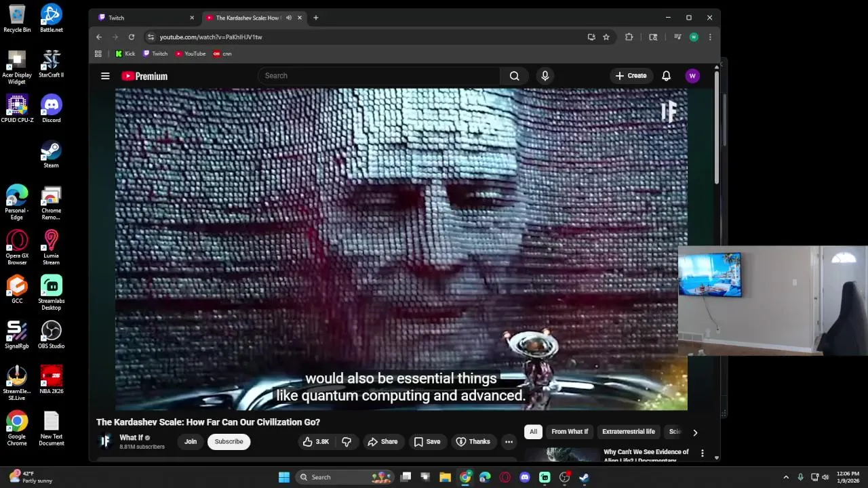Open the Windows Start menu
Viewport: 868px width, 488px height.
(284, 477)
